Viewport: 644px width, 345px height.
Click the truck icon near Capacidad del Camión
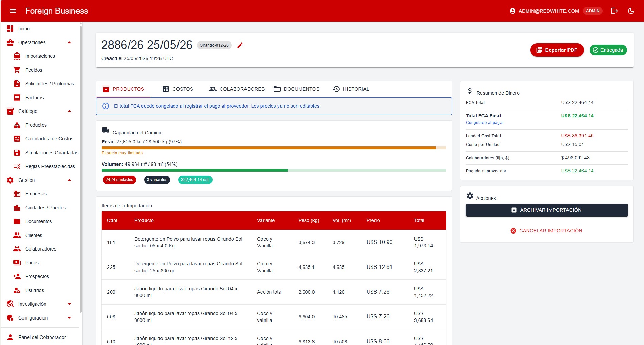click(x=106, y=130)
